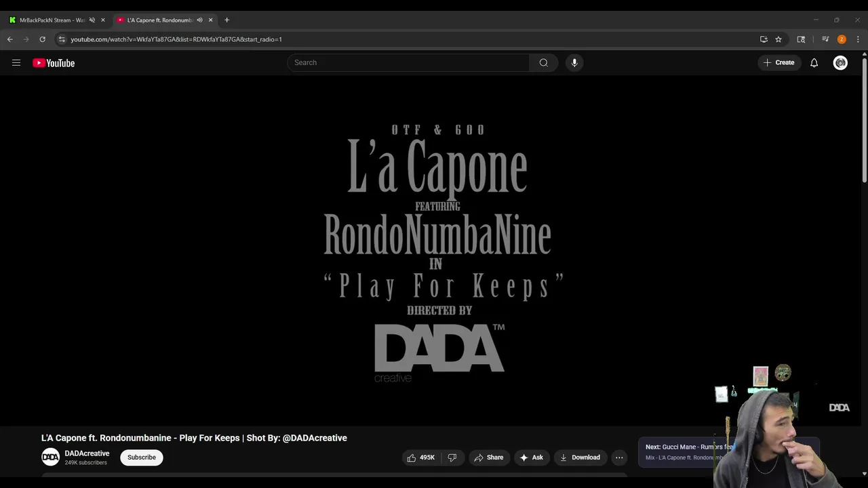
Task: Open the YouTube account avatar menu
Action: tap(840, 63)
